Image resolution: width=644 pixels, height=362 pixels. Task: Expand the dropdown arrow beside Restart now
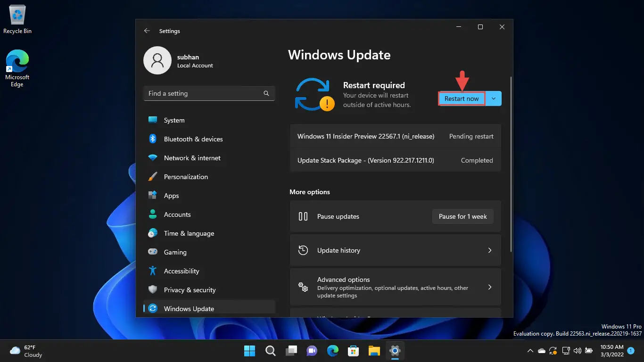click(x=493, y=99)
